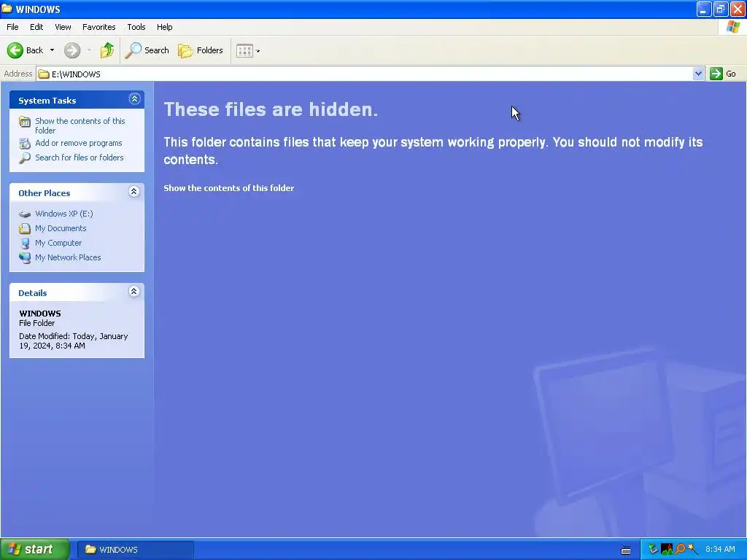Screen dimensions: 747x560
Task: Open the Tools menu
Action: pos(136,27)
